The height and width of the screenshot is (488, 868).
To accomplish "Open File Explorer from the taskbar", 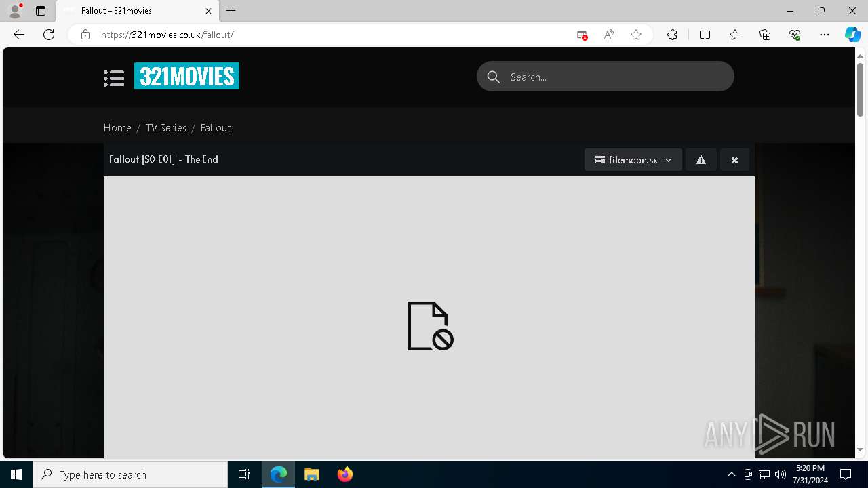I will (x=311, y=474).
